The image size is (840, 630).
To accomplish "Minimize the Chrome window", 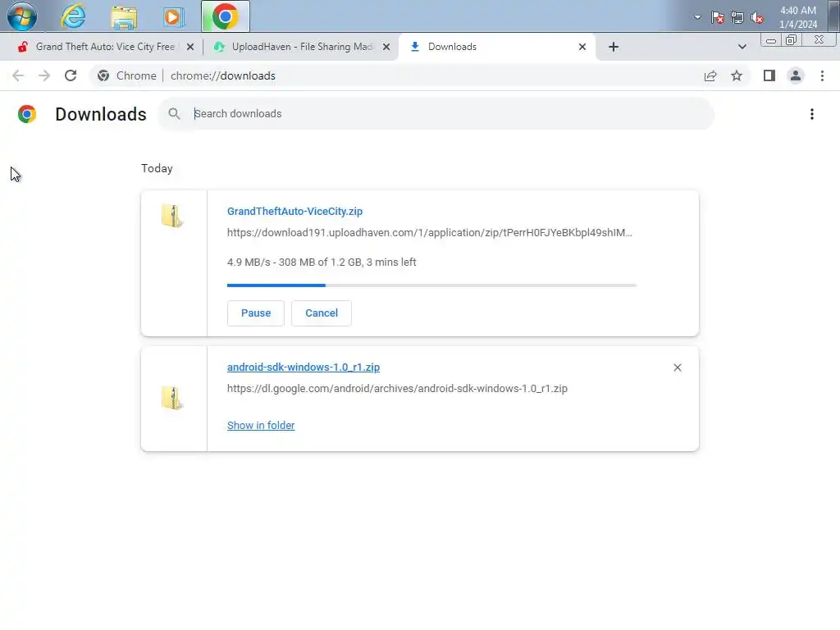I will click(771, 41).
